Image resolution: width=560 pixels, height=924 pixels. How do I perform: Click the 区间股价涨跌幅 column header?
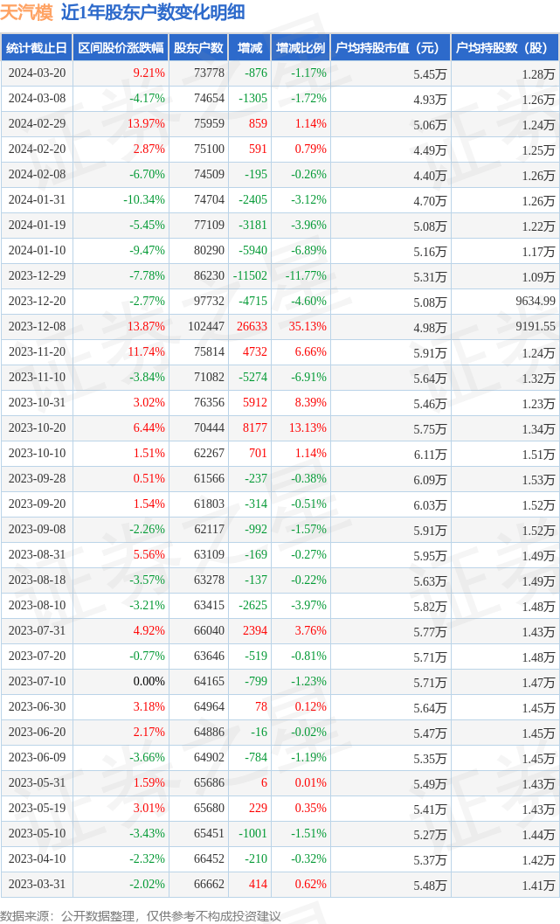point(120,48)
